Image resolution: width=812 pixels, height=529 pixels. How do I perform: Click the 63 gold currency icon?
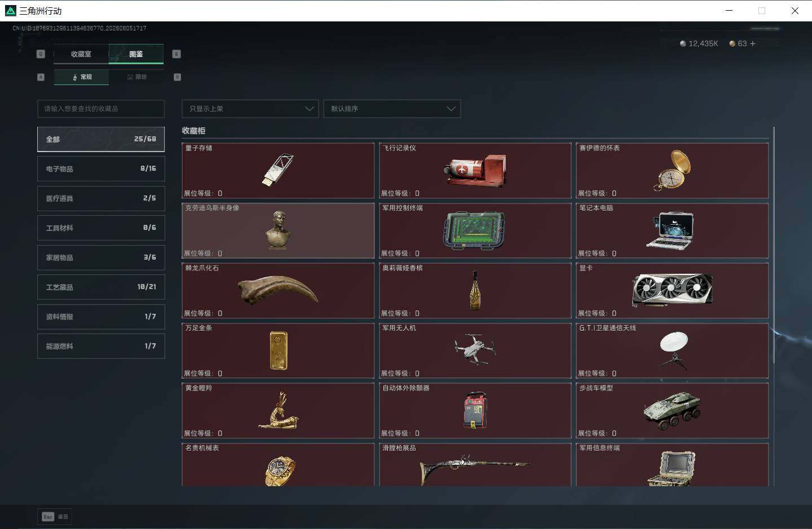[x=732, y=43]
